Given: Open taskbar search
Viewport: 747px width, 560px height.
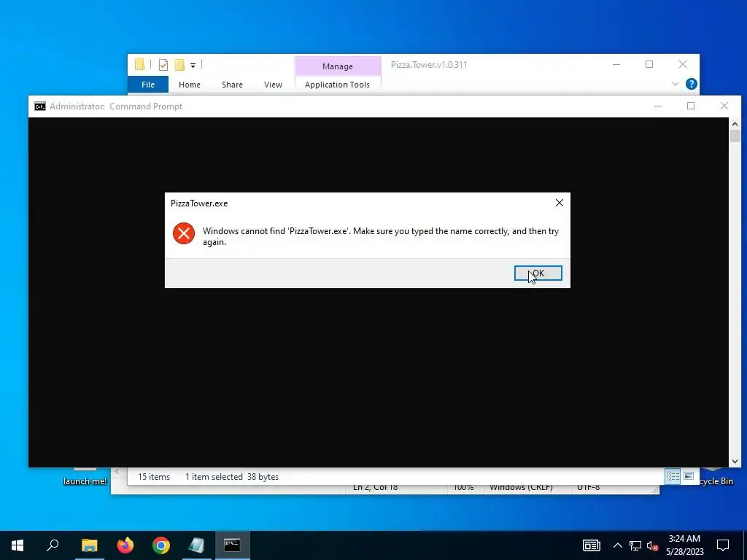Looking at the screenshot, I should pyautogui.click(x=53, y=545).
